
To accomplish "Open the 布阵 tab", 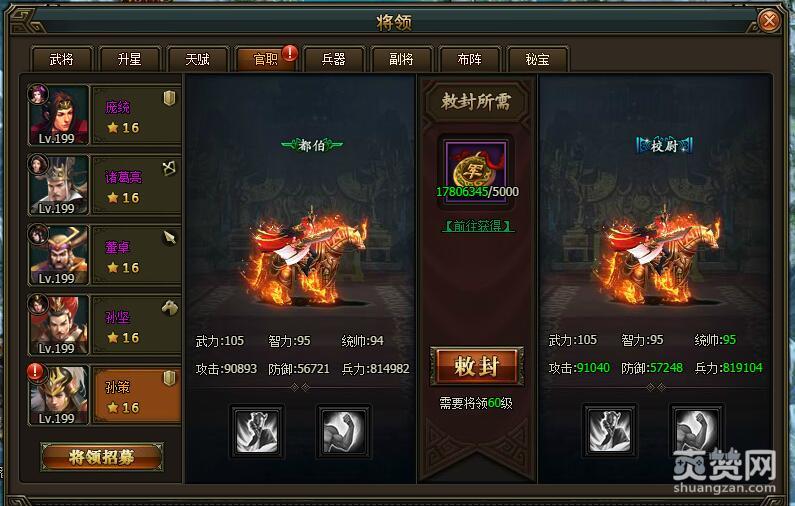I will click(x=469, y=59).
